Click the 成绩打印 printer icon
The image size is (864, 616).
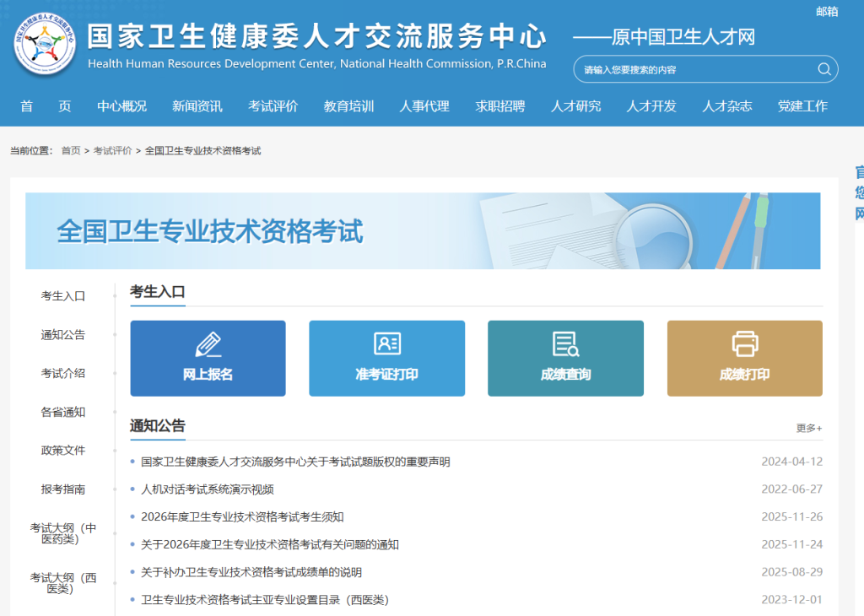[x=744, y=345]
